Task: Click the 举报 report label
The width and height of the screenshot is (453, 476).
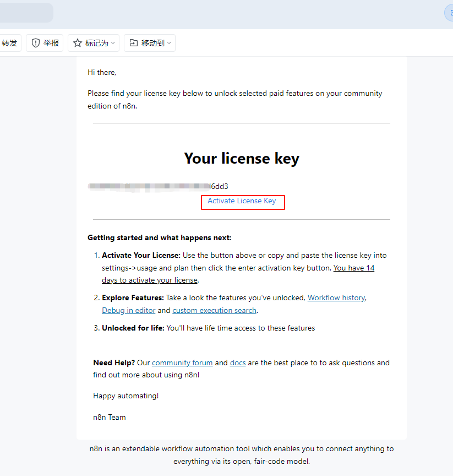Action: click(51, 43)
